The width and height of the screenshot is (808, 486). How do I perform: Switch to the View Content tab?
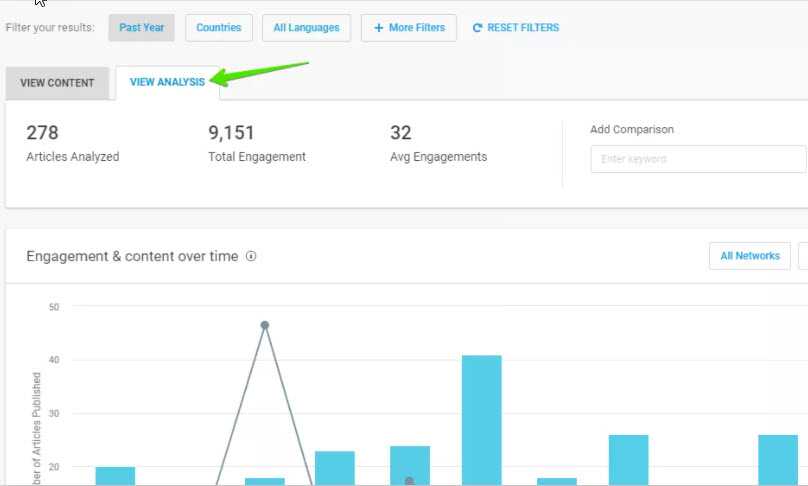[x=57, y=83]
